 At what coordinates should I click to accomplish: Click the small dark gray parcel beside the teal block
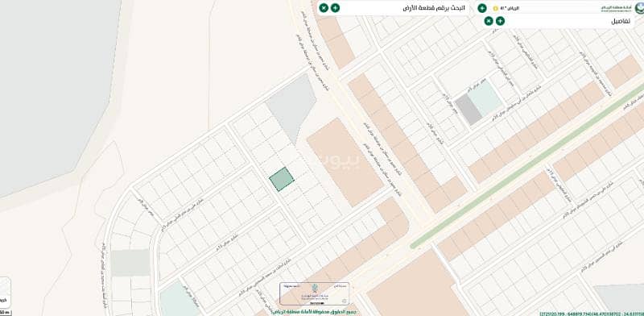(x=469, y=109)
